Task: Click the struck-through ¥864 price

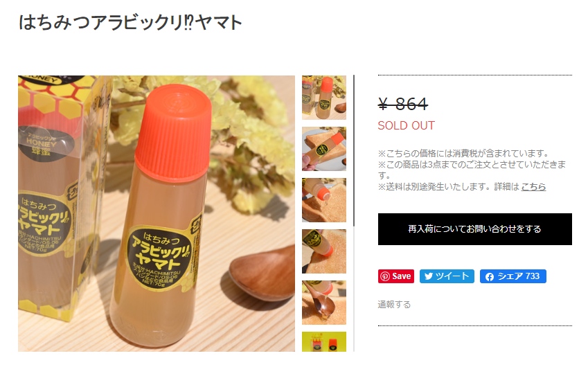Action: 403,104
